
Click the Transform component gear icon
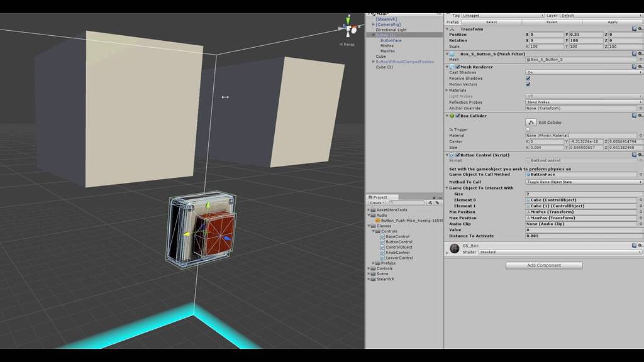click(x=639, y=28)
